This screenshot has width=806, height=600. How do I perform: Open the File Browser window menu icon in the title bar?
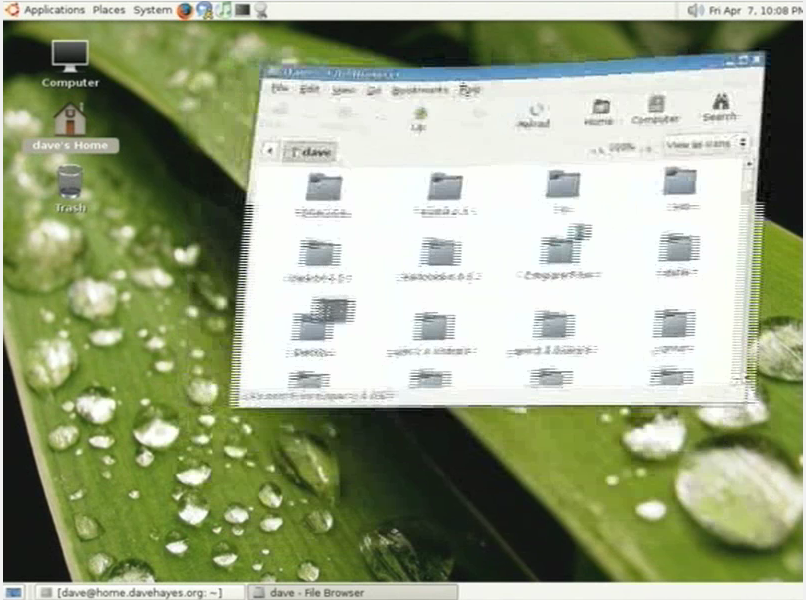(x=273, y=71)
